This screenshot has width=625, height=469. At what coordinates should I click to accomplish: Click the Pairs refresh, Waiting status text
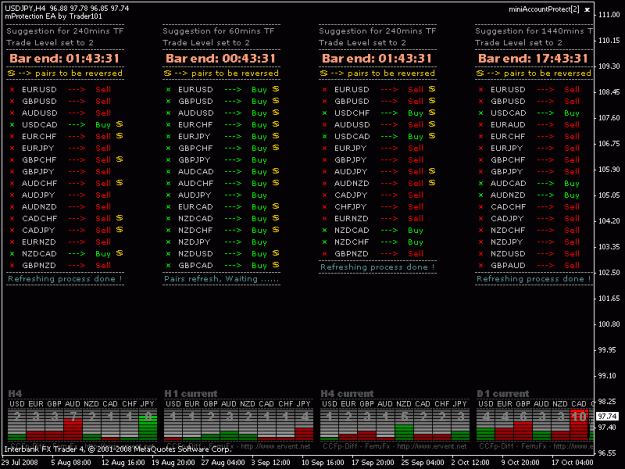tap(221, 279)
